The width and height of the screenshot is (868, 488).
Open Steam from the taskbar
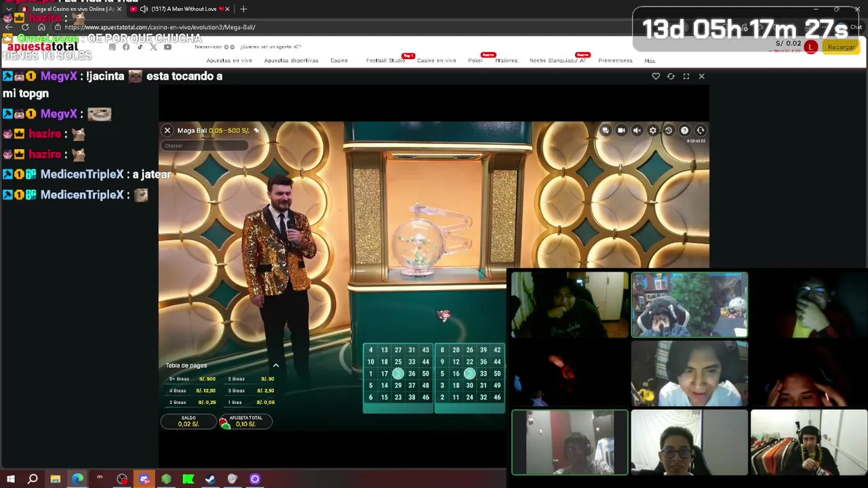[210, 479]
